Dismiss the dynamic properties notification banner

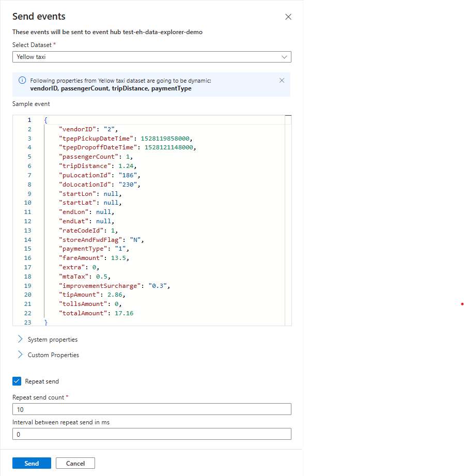coord(282,80)
